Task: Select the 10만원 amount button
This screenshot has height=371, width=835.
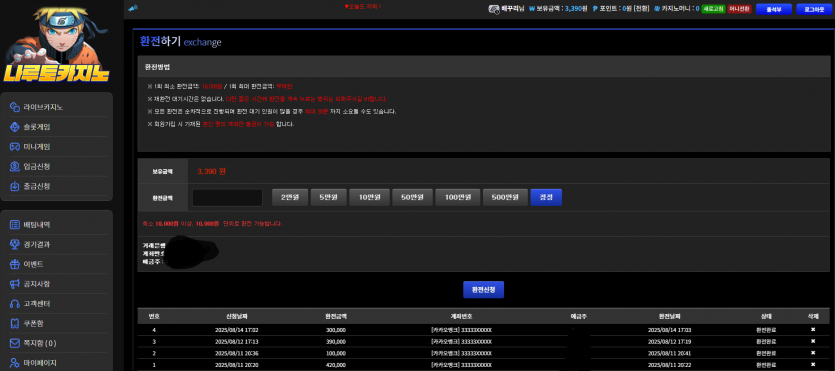Action: [x=370, y=197]
